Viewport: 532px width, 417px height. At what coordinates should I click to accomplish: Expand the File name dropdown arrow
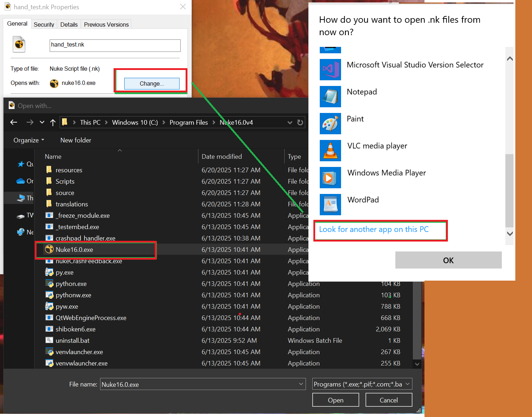click(301, 384)
